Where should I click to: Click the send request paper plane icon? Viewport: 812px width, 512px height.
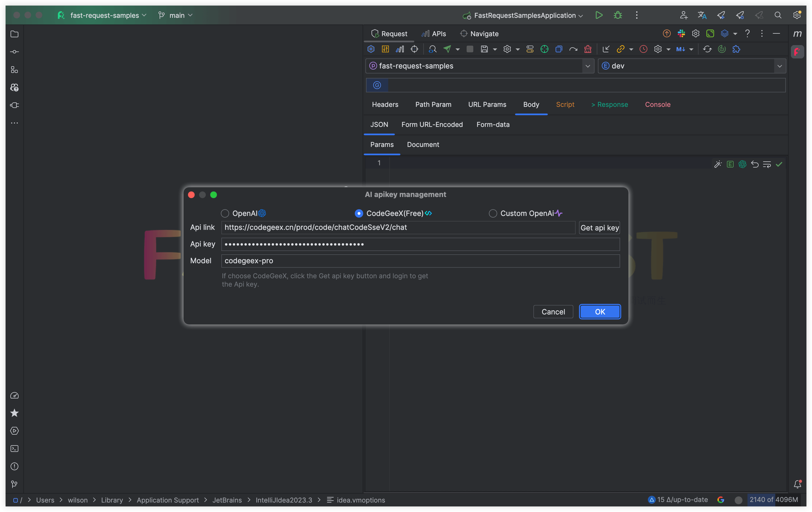pos(447,49)
